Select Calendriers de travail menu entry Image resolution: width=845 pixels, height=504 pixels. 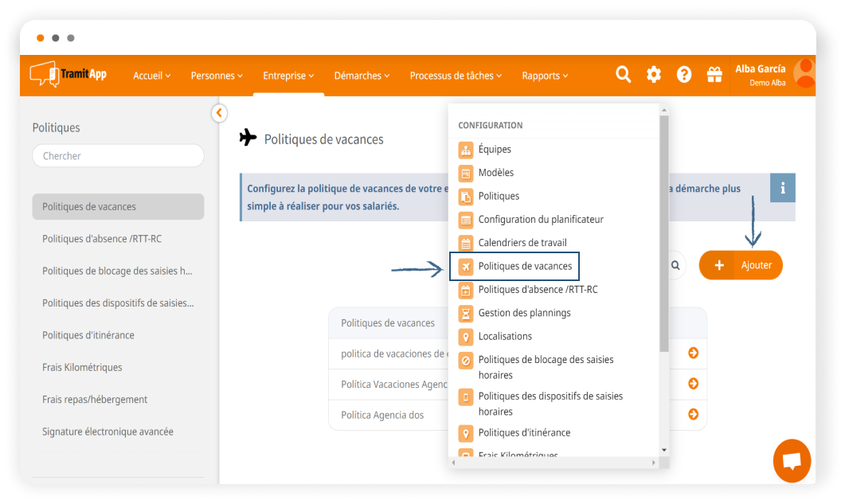coord(522,243)
